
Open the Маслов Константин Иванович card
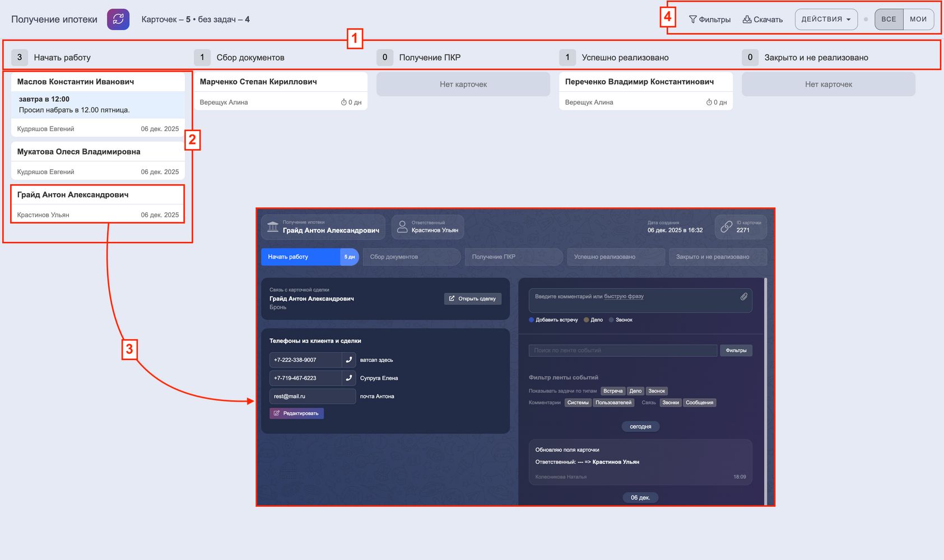tap(98, 104)
